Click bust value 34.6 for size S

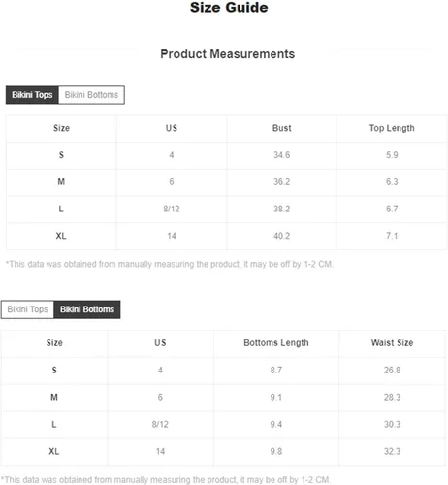point(281,155)
